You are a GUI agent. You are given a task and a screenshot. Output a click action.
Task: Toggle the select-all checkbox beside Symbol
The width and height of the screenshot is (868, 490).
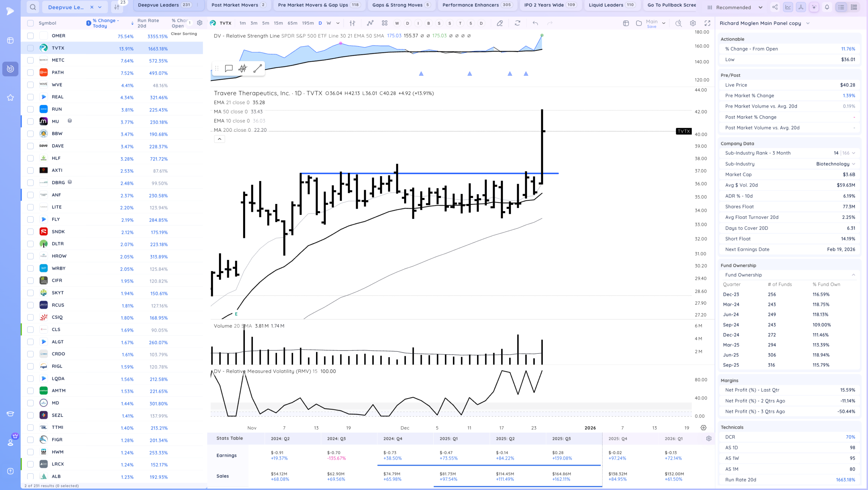(31, 23)
